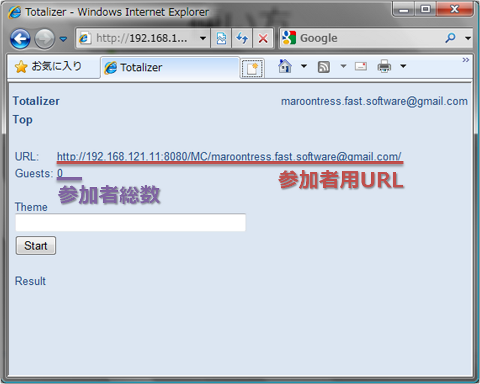The image size is (480, 384).
Task: Click the RSS feeds icon
Action: click(x=324, y=67)
